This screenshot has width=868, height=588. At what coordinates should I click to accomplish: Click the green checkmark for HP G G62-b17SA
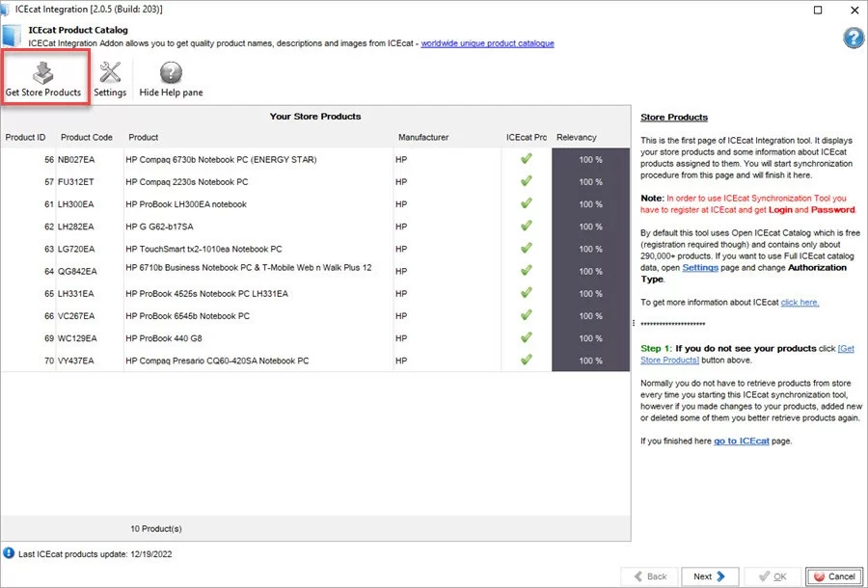point(526,227)
